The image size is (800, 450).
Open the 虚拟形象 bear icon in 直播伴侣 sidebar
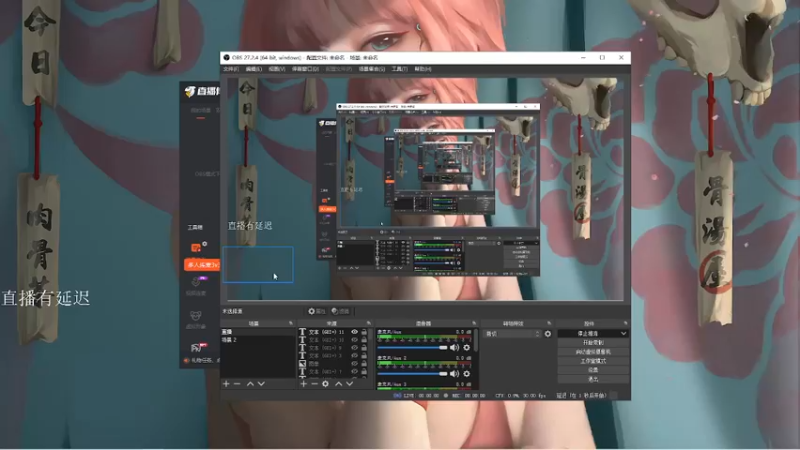196,318
